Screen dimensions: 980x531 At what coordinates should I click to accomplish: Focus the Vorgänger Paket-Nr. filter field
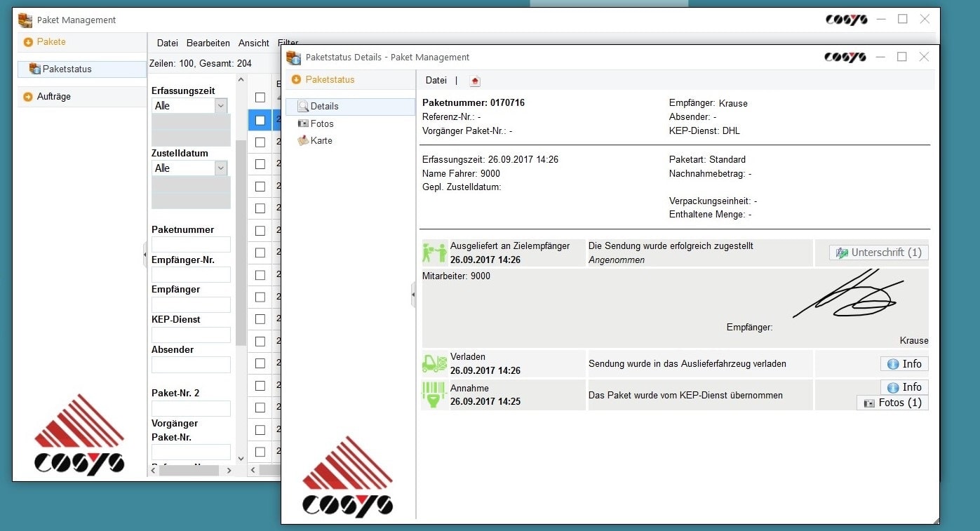point(191,452)
